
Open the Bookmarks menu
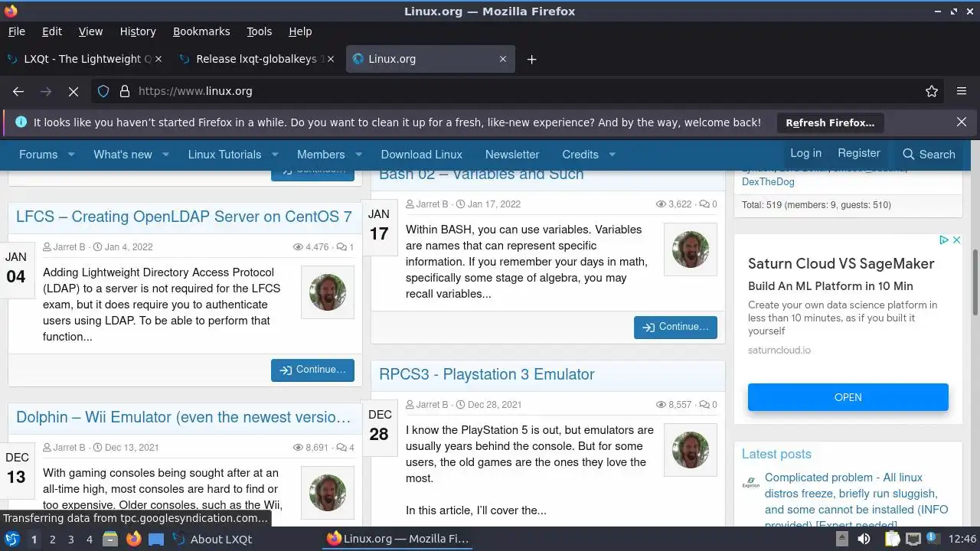click(201, 31)
